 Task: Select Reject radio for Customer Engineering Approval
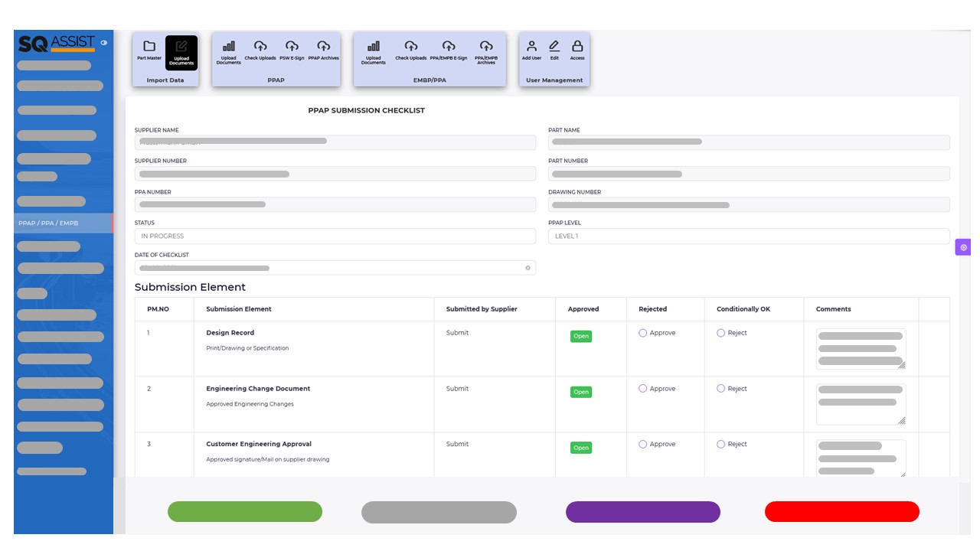(x=721, y=444)
